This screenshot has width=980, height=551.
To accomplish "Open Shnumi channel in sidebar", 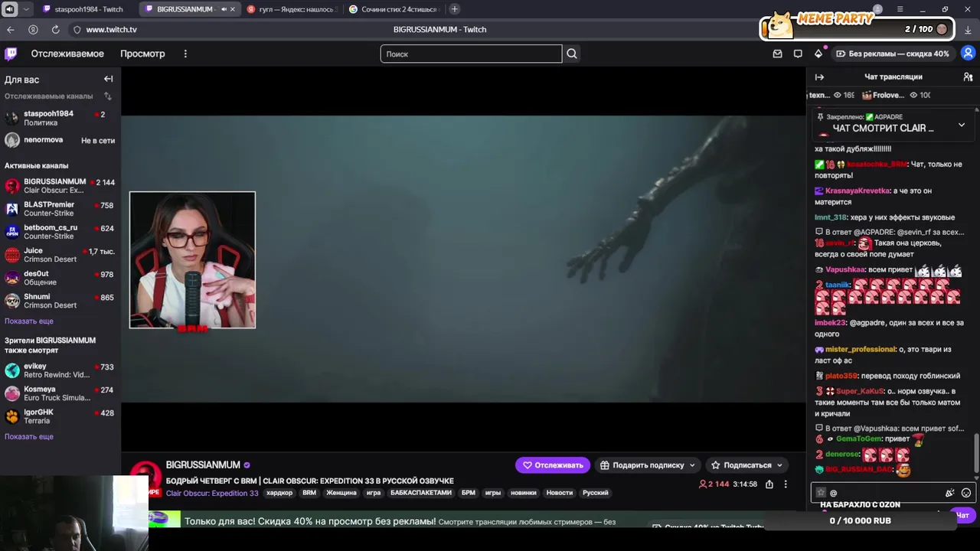I will point(60,301).
